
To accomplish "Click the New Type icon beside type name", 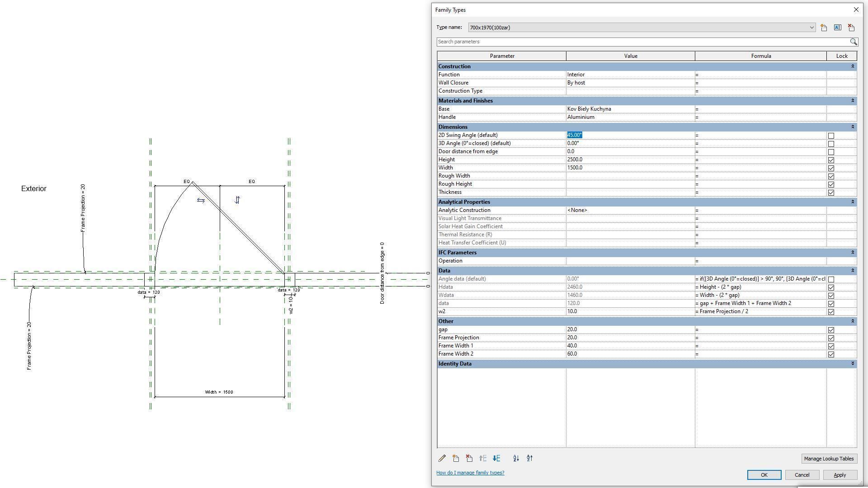I will click(824, 28).
